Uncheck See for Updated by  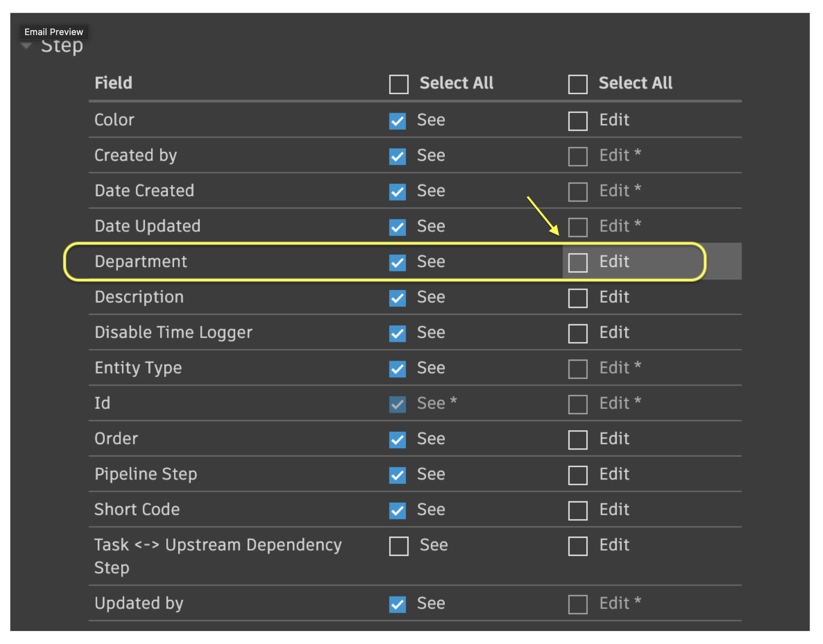click(397, 604)
